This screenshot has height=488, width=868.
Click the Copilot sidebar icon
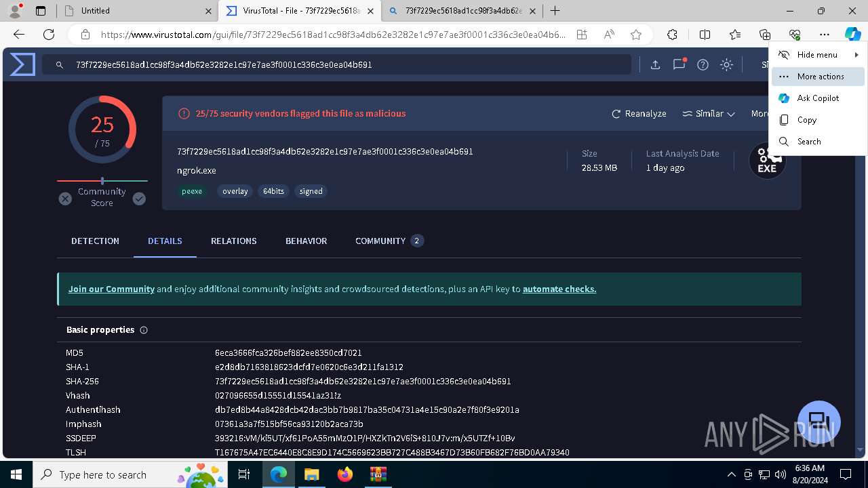click(852, 35)
